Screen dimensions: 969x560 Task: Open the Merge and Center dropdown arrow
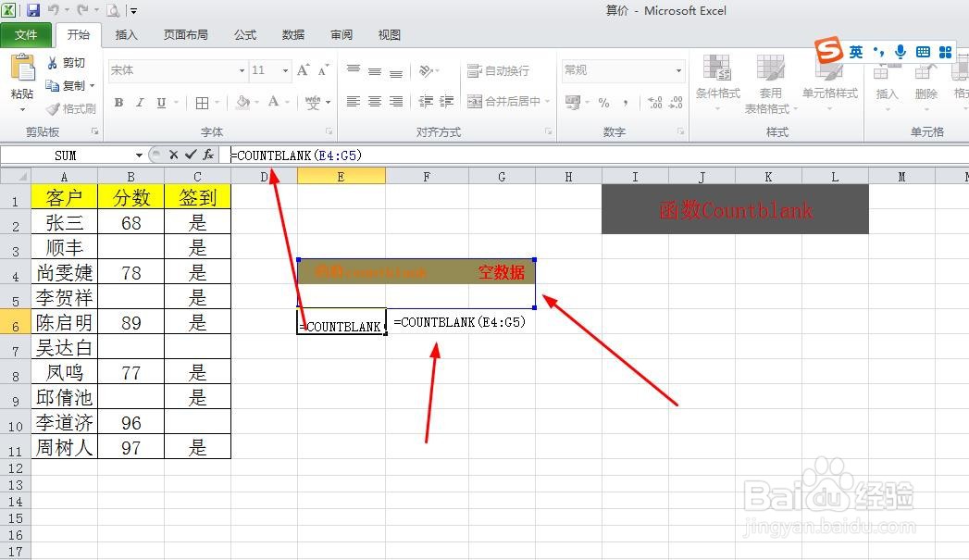(x=548, y=102)
